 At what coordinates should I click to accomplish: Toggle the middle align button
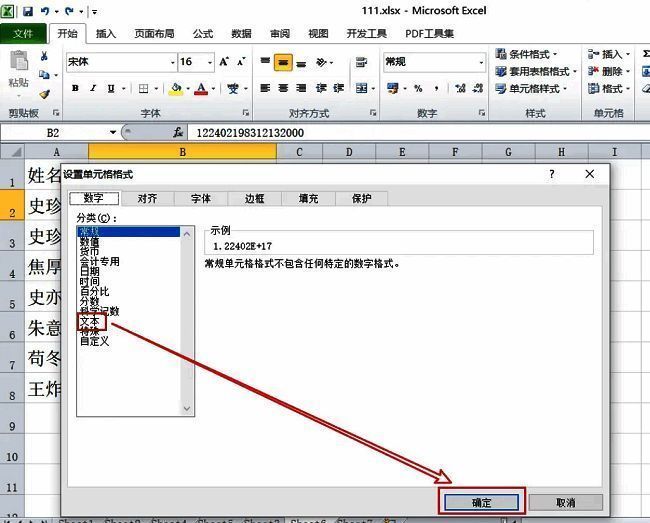(x=283, y=62)
